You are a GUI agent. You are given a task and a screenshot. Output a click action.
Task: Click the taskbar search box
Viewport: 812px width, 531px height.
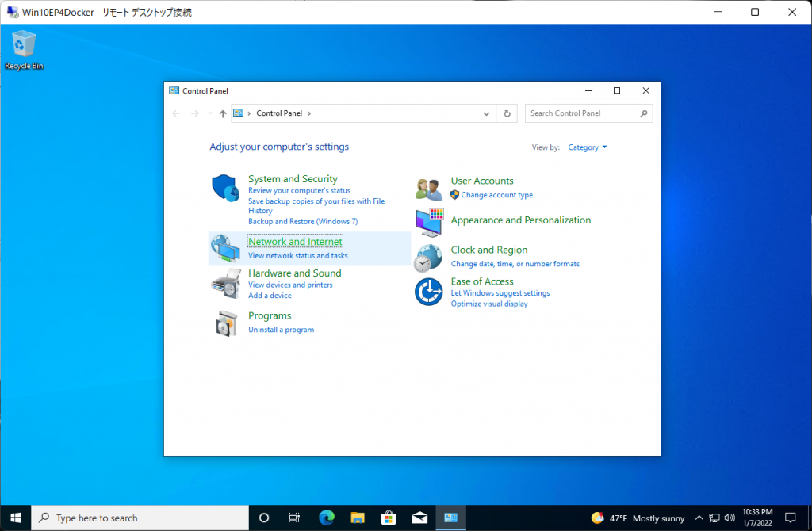point(140,518)
